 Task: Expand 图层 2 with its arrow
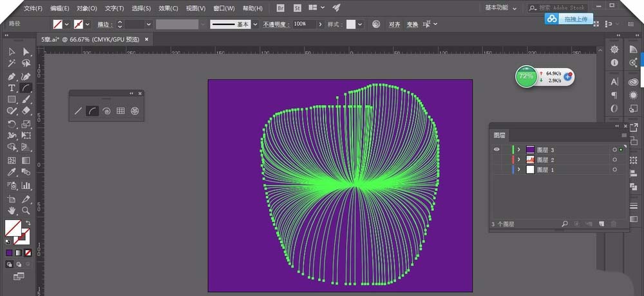(x=519, y=159)
